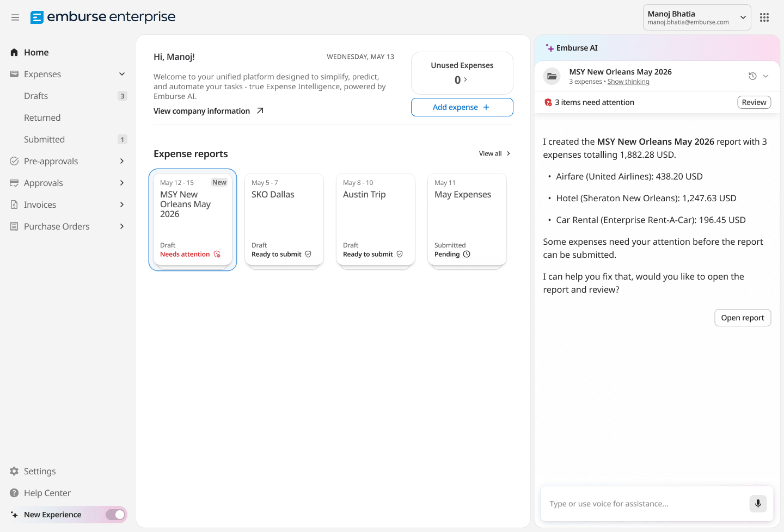Open the Manoj Bhatia account dropdown

697,17
